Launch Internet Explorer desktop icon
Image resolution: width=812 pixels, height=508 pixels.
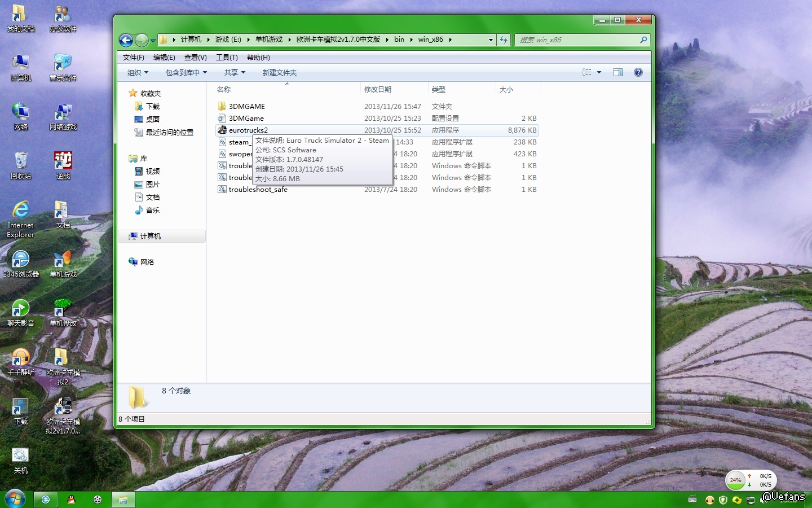(x=21, y=219)
